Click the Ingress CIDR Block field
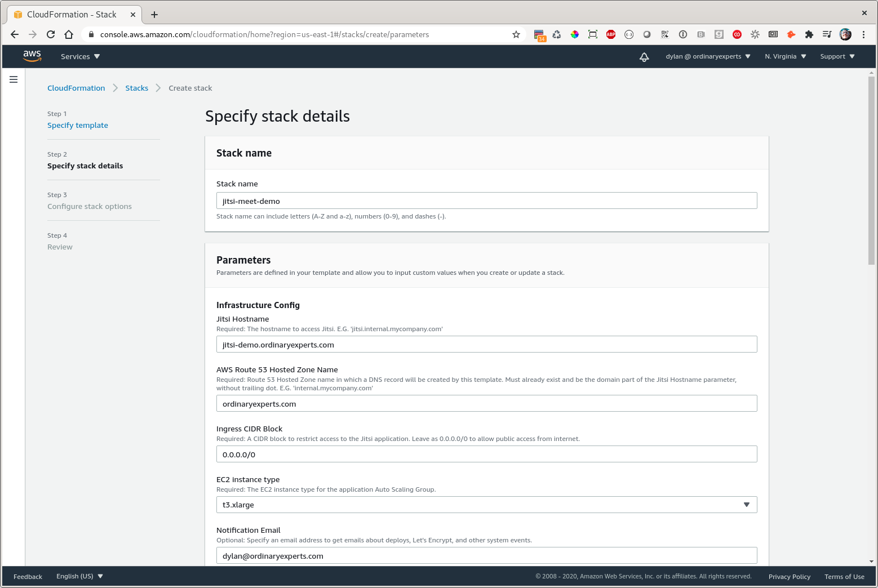The image size is (878, 588). tap(486, 455)
